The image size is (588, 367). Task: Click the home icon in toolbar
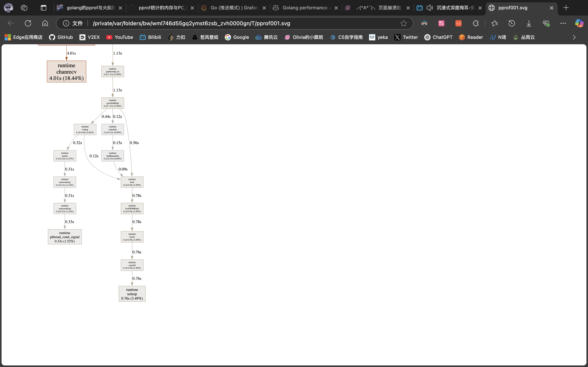click(45, 23)
